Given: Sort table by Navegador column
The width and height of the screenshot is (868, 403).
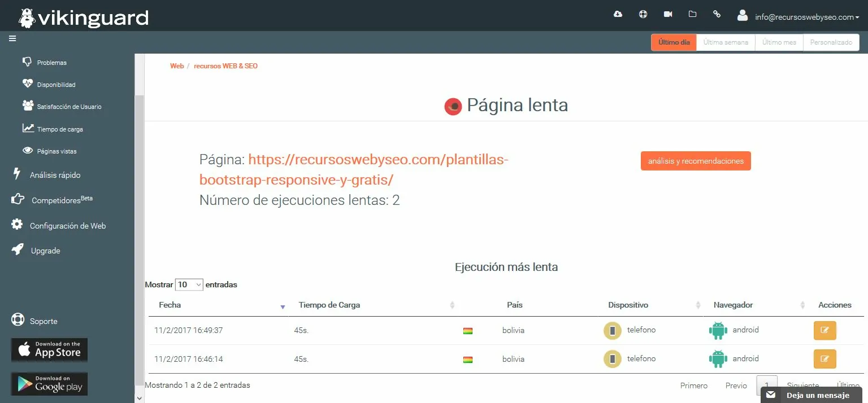Looking at the screenshot, I should click(x=756, y=305).
